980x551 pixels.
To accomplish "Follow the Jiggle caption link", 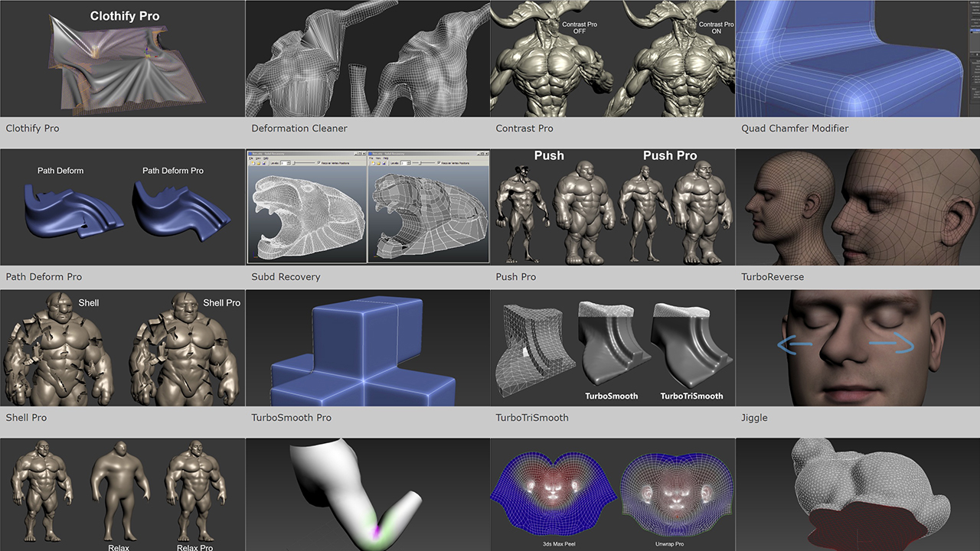I will 754,418.
